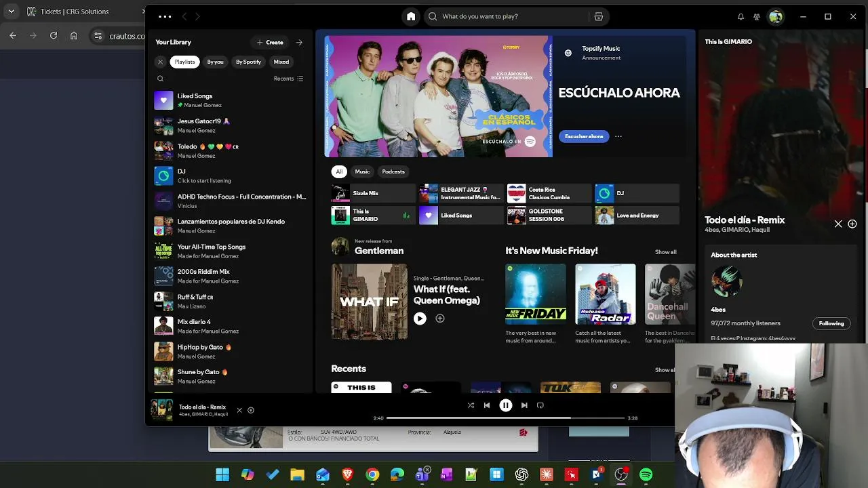Open more options next to Escuchar ahora
The width and height of the screenshot is (868, 488).
click(x=618, y=136)
